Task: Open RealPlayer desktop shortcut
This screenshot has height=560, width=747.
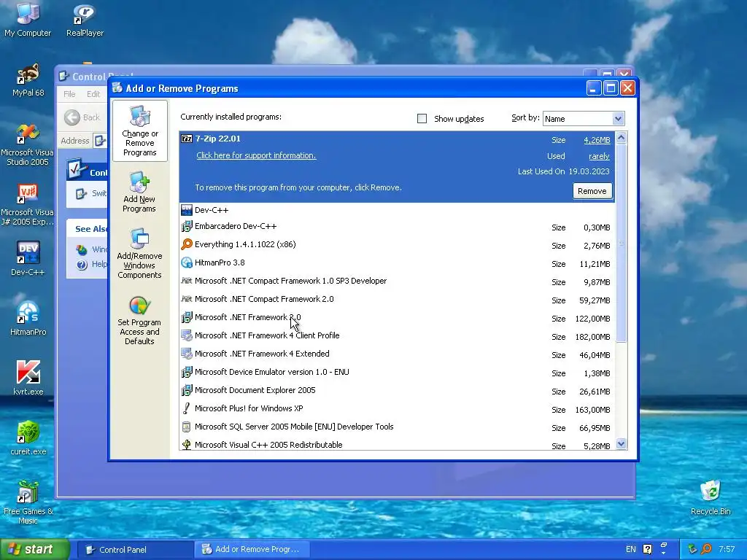Action: (85, 20)
